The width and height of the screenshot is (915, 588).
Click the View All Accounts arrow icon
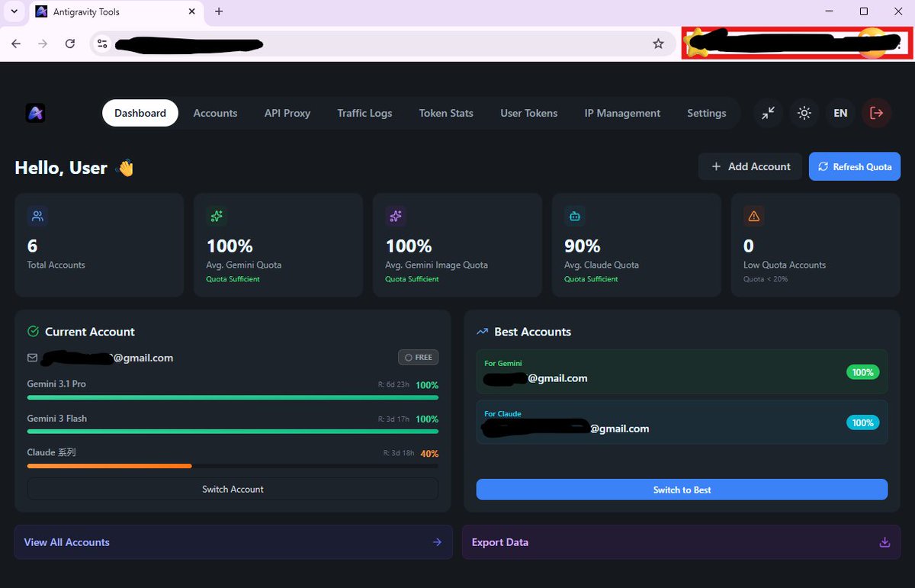(437, 542)
